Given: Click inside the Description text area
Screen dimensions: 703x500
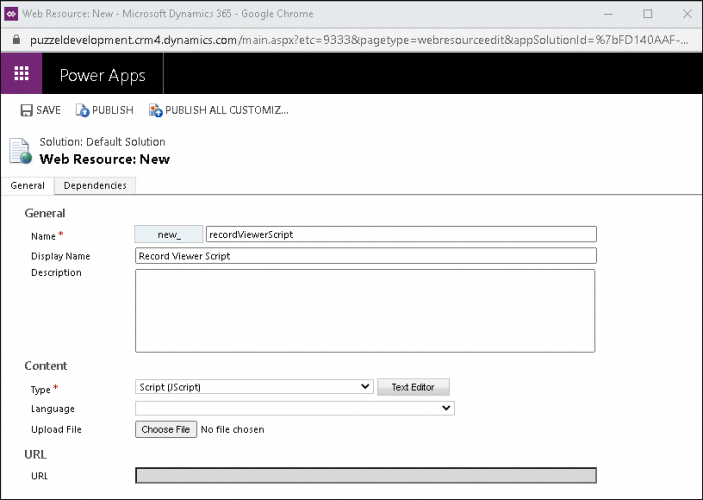Looking at the screenshot, I should [x=365, y=310].
